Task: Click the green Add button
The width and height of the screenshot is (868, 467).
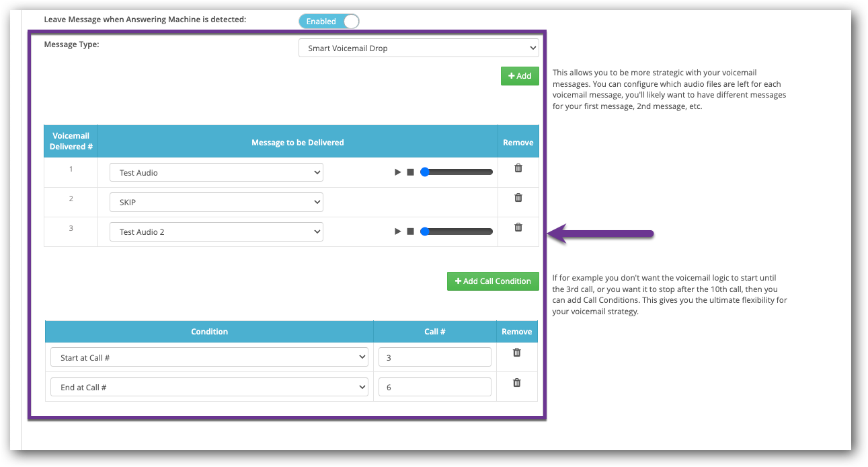Action: (x=520, y=76)
